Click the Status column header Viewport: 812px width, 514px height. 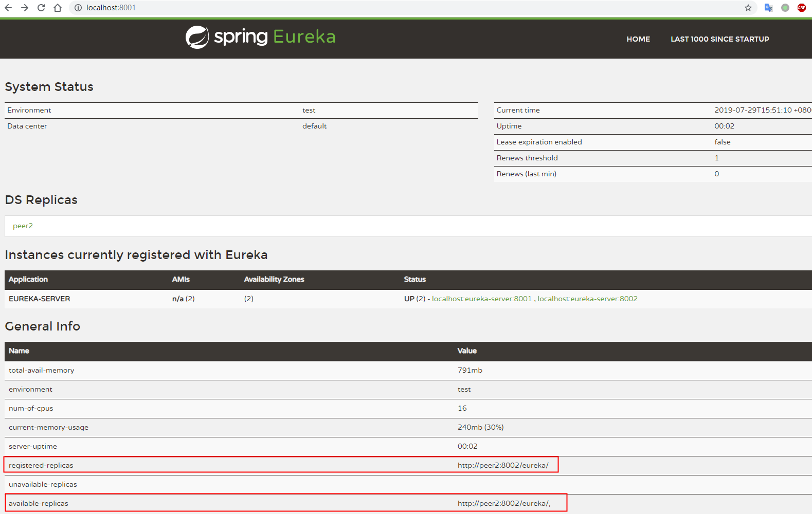[x=415, y=279]
